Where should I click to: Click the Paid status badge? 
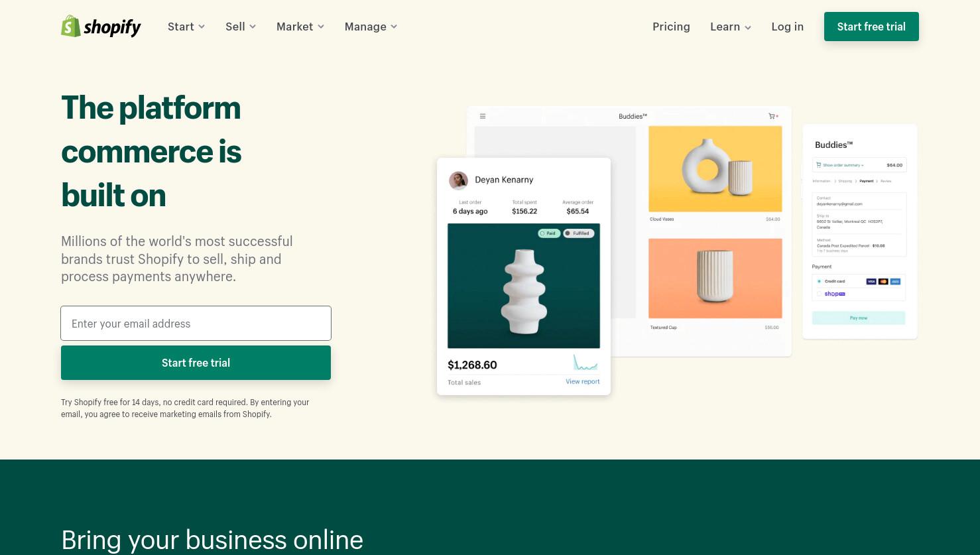pos(549,233)
